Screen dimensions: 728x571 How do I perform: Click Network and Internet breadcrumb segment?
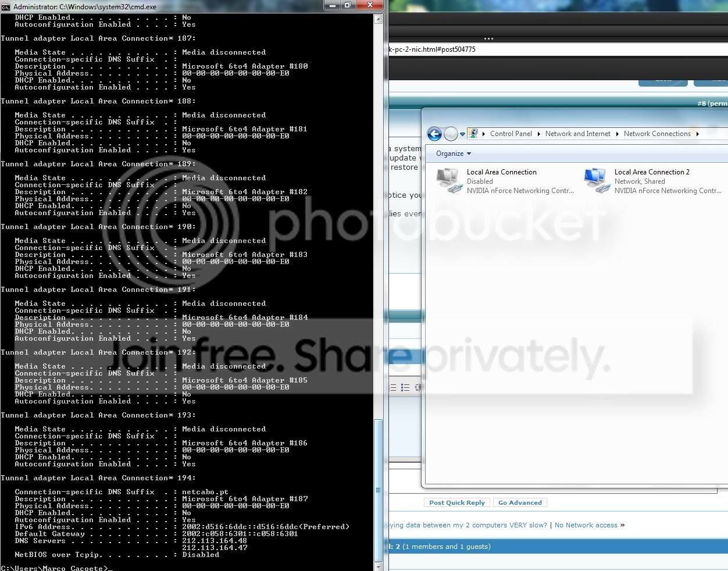point(578,134)
